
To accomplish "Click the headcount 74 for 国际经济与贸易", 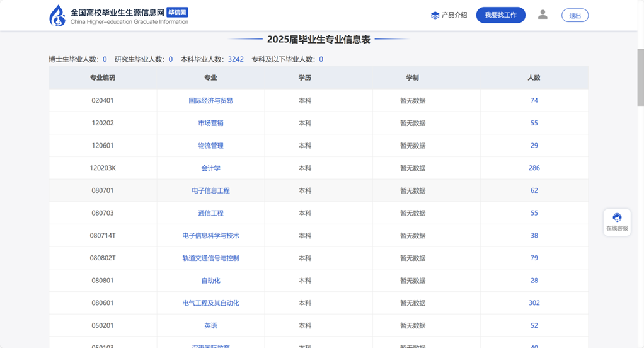I will tap(534, 100).
